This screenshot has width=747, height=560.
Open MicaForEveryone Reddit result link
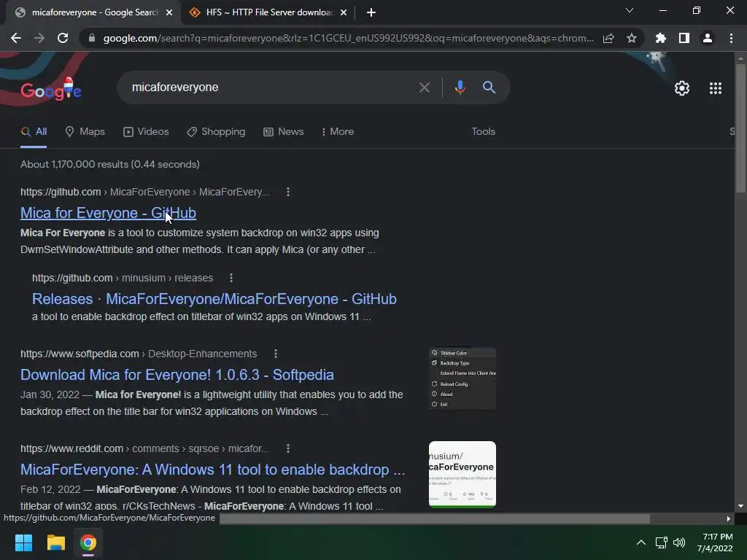coord(212,470)
